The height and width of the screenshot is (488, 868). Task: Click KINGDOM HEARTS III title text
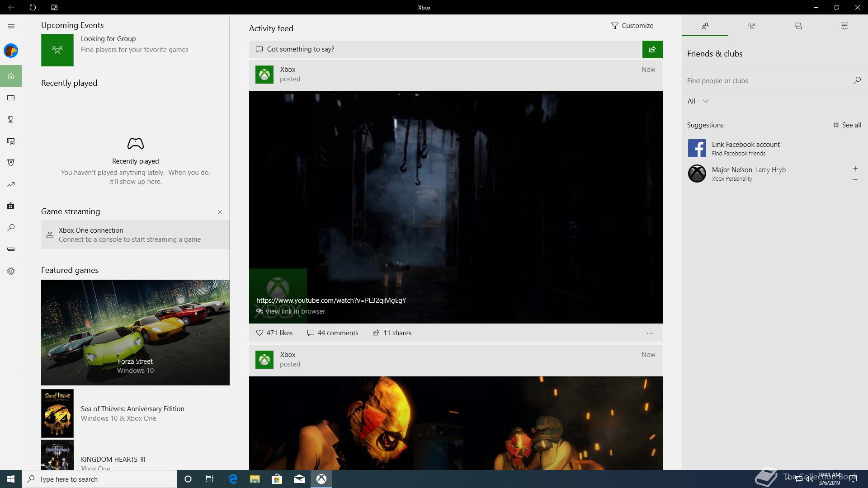pos(113,460)
